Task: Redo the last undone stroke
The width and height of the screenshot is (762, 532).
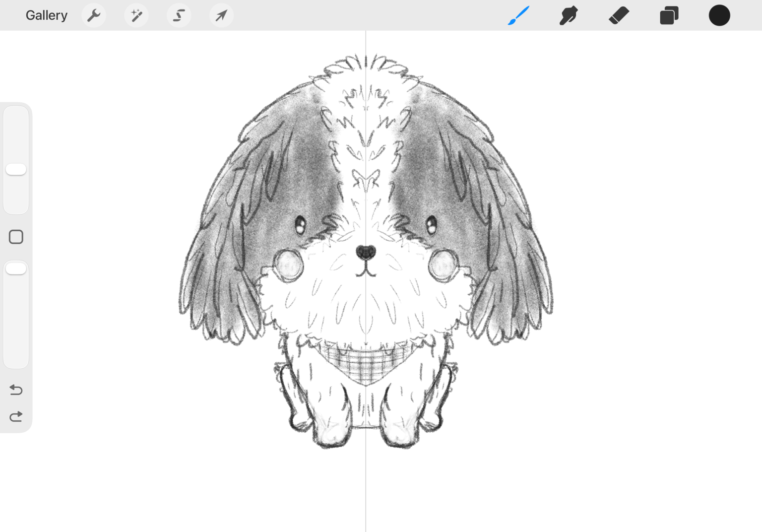Action: point(16,416)
